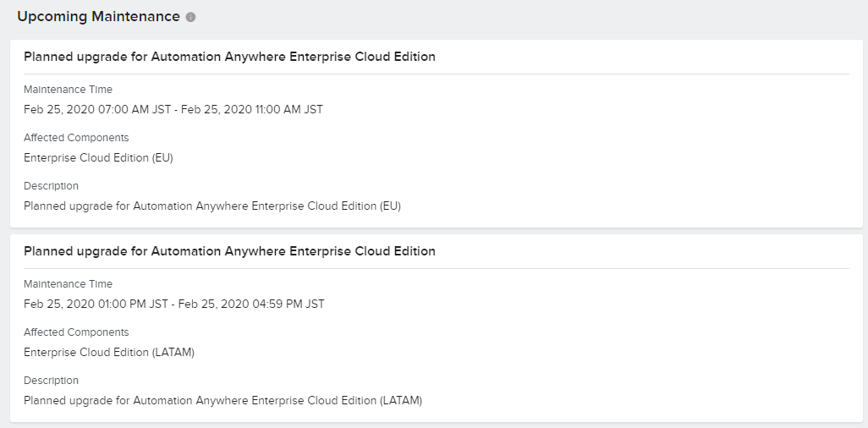Select the Enterprise Cloud Edition (LATAM) component
This screenshot has height=428, width=868.
(109, 352)
